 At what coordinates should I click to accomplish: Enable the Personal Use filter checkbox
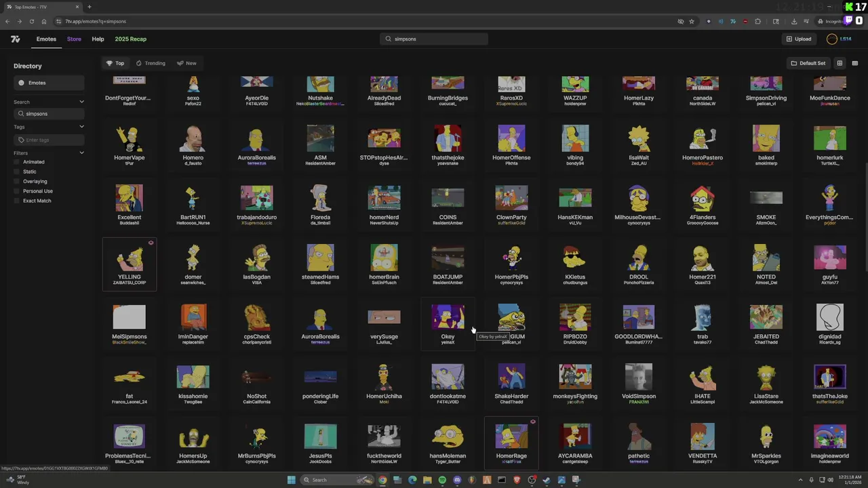pyautogui.click(x=18, y=191)
